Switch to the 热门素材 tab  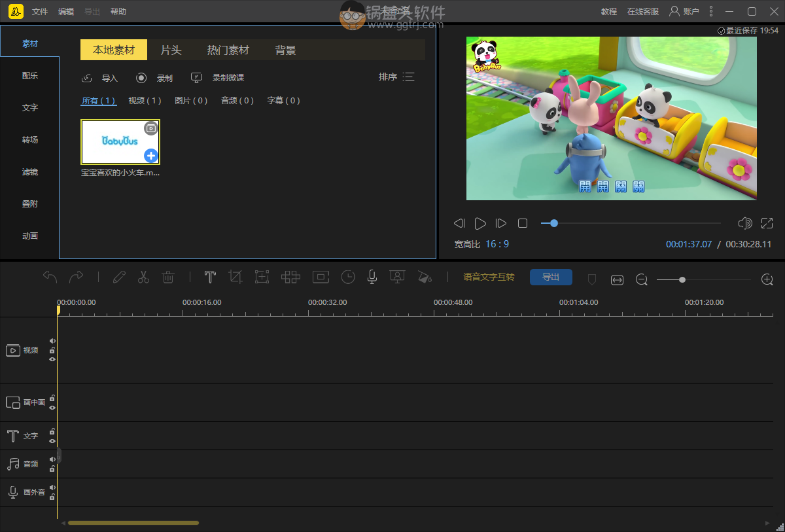point(228,50)
